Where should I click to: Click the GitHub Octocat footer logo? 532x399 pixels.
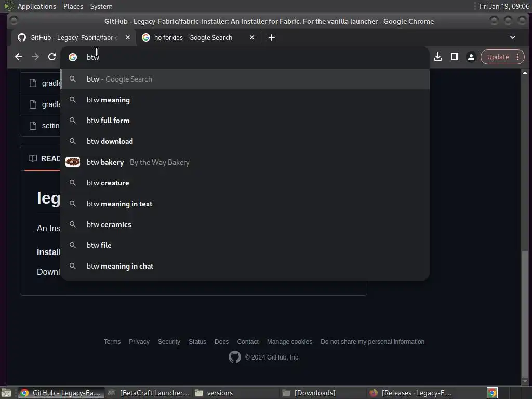[234, 357]
